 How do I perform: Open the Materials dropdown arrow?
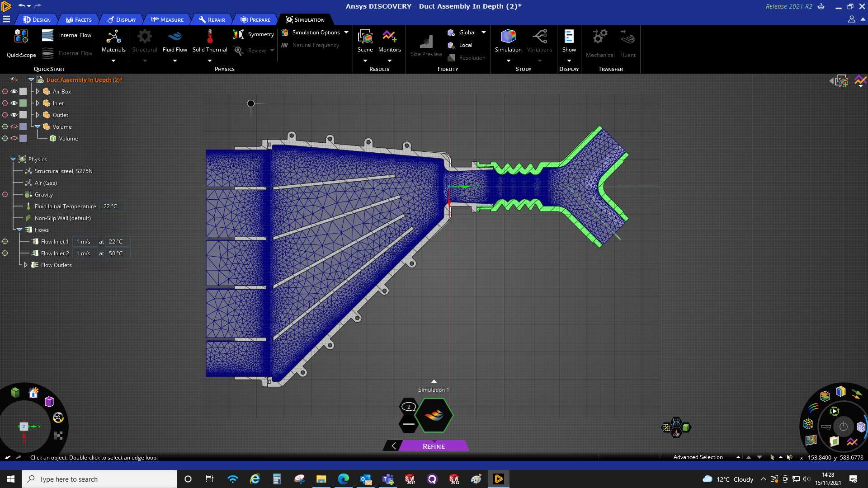click(113, 61)
